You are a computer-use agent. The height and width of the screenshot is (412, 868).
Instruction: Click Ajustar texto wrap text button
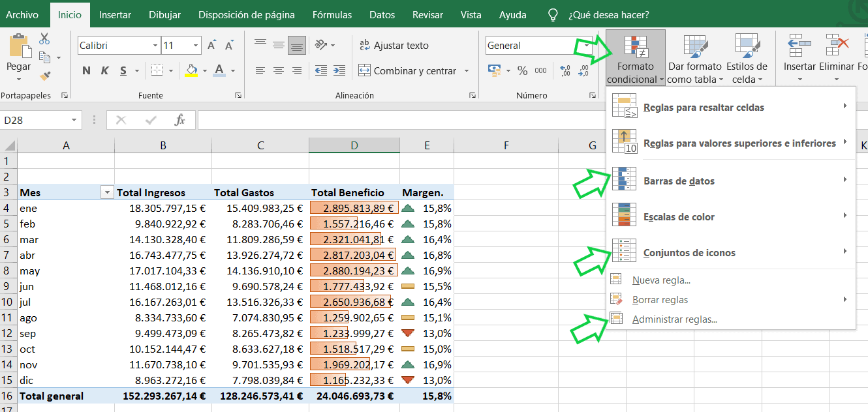[394, 46]
